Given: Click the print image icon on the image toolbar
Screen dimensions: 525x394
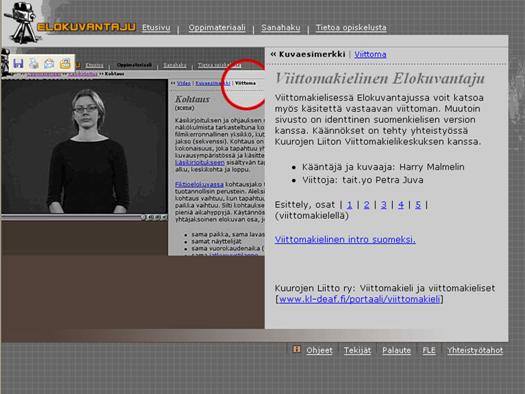Looking at the screenshot, I should (34, 63).
